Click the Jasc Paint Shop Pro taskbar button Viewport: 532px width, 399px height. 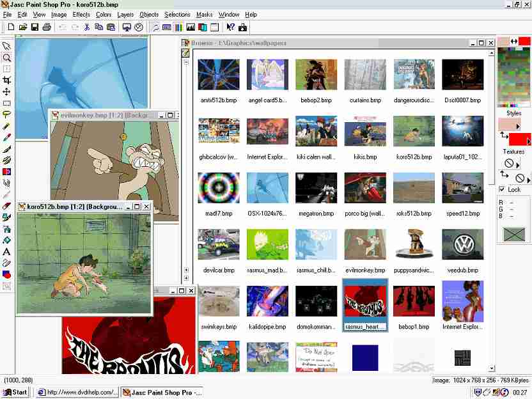[x=162, y=392]
